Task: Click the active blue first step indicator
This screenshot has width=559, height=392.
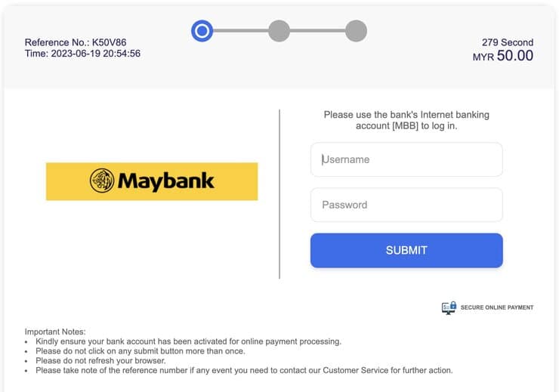Action: pyautogui.click(x=202, y=31)
